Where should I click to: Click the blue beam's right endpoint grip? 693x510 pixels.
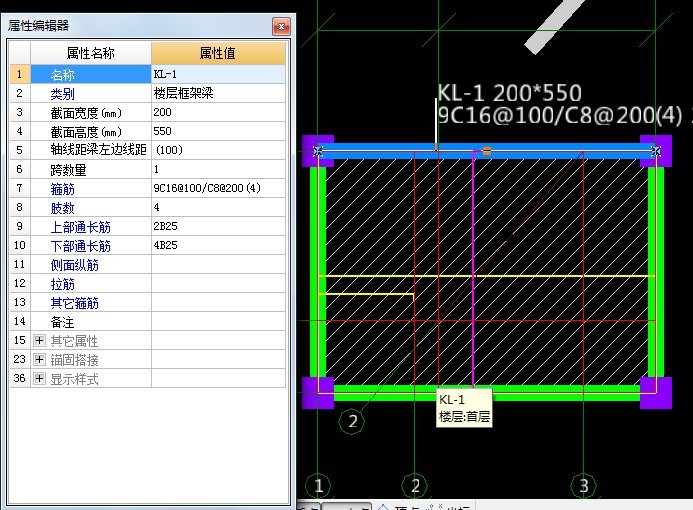656,151
